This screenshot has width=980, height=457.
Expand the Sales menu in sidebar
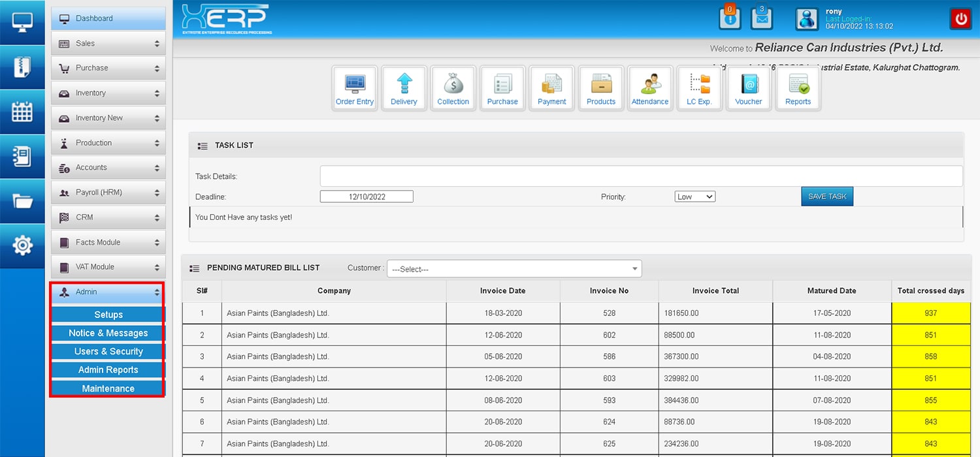[x=108, y=44]
